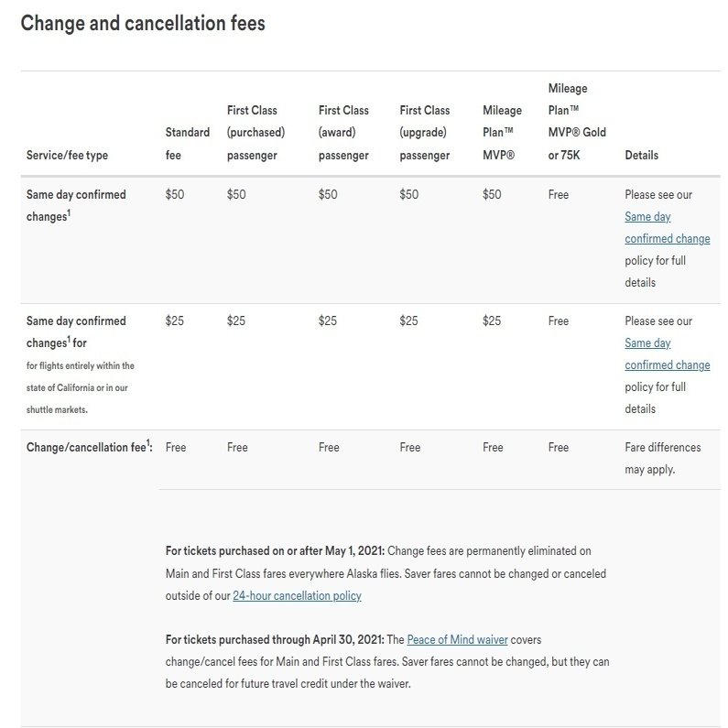Select the Standard fee column header
Screen dimensions: 728x728
[x=187, y=144]
